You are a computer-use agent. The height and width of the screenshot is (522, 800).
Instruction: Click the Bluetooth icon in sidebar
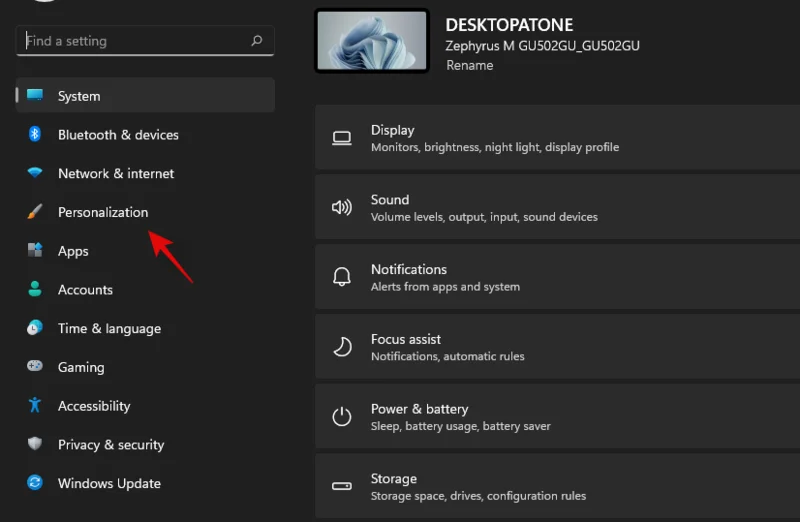35,134
